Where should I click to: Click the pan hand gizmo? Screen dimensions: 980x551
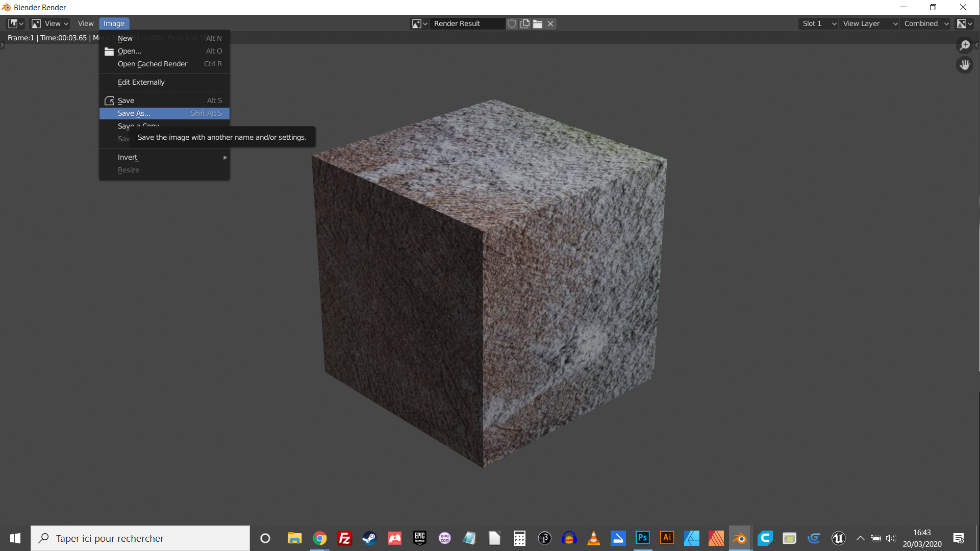(x=964, y=65)
